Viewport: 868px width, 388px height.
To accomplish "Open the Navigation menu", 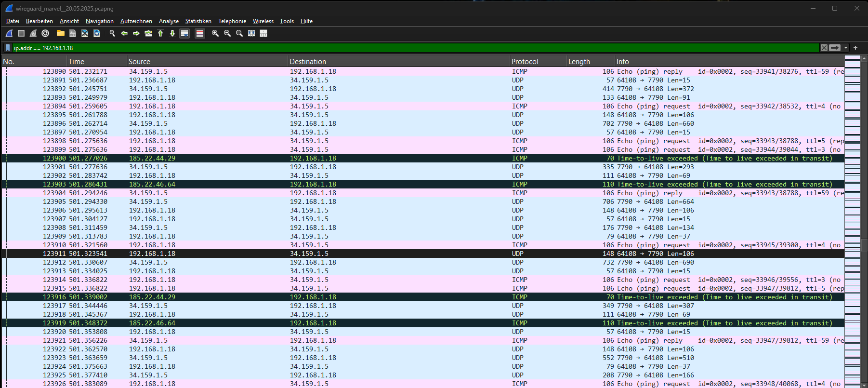I will coord(100,21).
